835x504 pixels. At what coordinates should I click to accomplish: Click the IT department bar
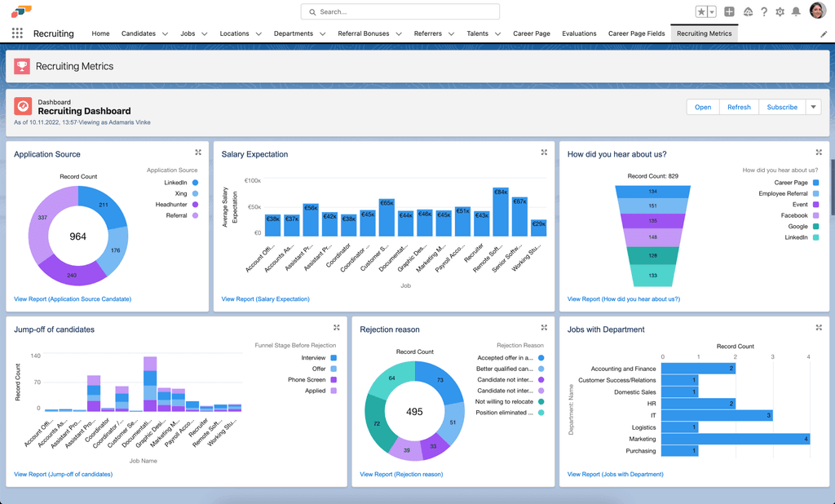point(717,416)
